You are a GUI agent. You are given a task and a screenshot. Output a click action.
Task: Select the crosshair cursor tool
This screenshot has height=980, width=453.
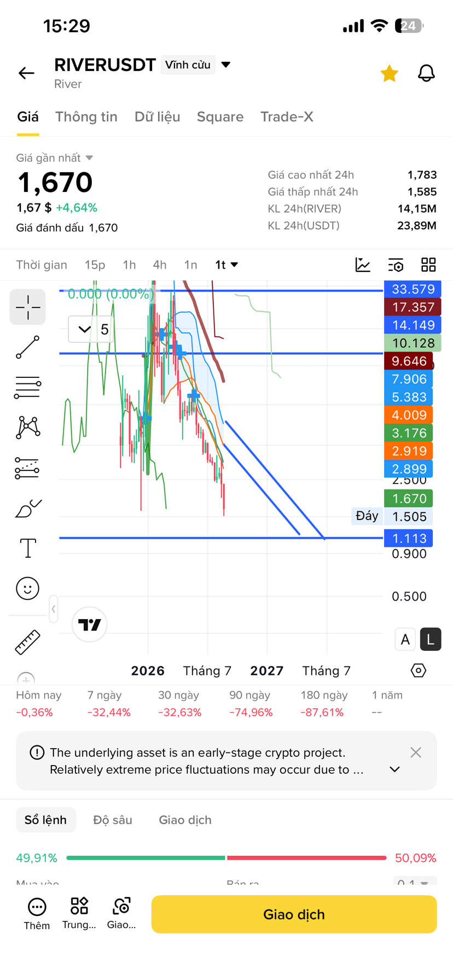(x=28, y=307)
